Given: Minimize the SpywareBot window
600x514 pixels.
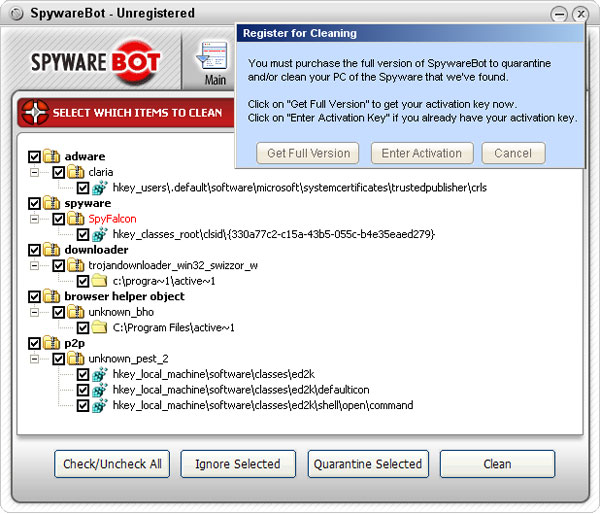Looking at the screenshot, I should (559, 15).
